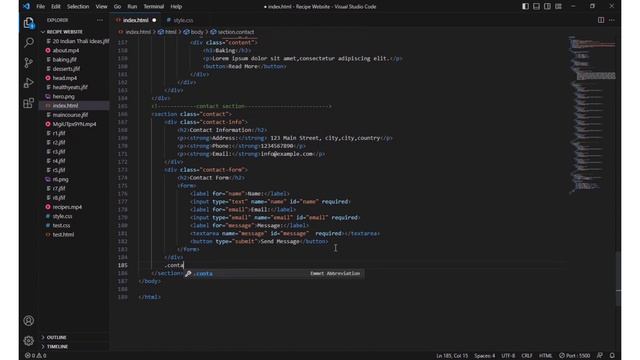Image resolution: width=640 pixels, height=360 pixels.
Task: Open breadcrumb body element dropdown
Action: click(x=193, y=32)
